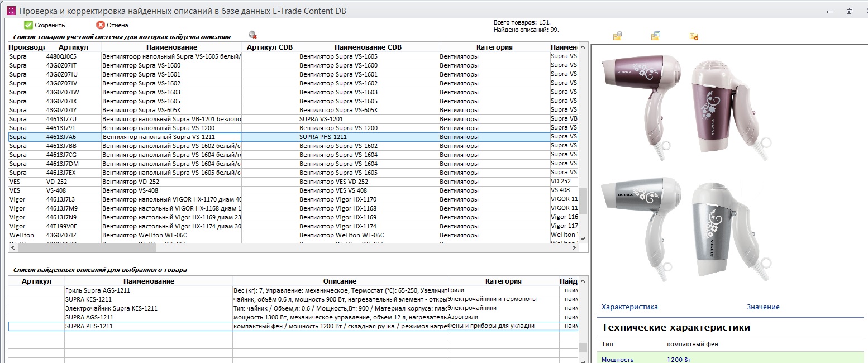Click the products list horizontal scrollbar right arrow

575,248
